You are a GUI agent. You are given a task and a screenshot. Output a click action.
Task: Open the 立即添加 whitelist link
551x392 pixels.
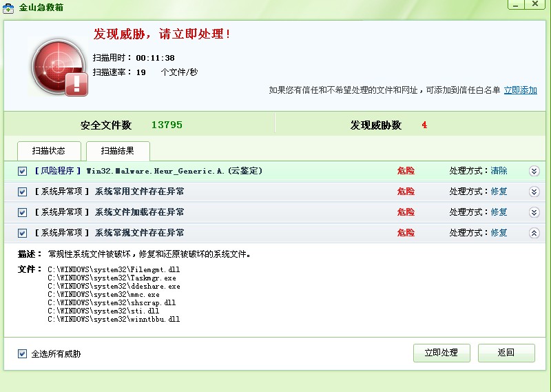tap(521, 90)
